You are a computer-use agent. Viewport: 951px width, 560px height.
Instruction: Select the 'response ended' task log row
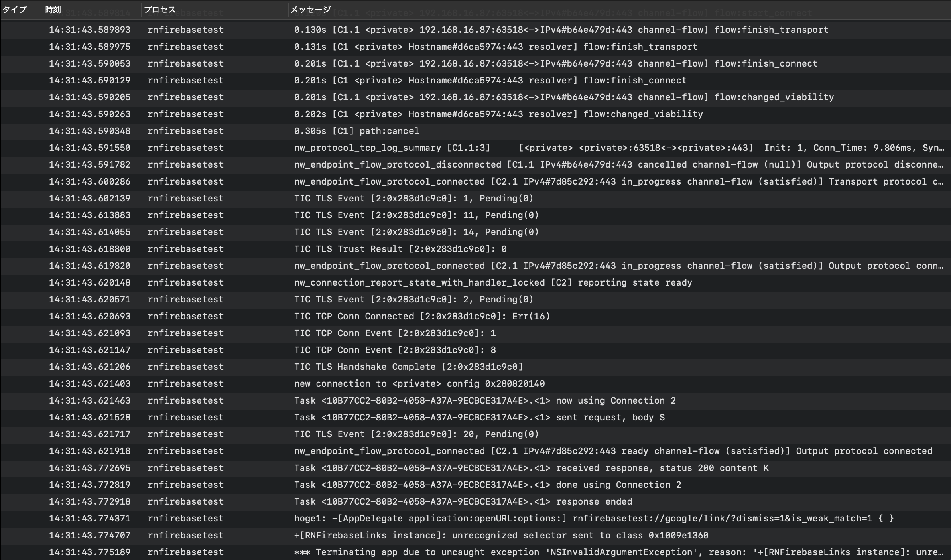[463, 502]
